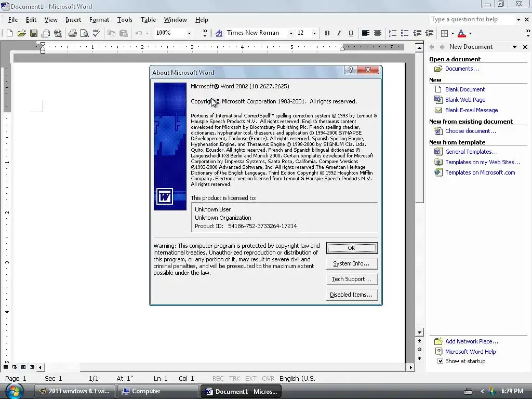Click the taskbar clock showing 6:29 PM
The width and height of the screenshot is (532, 399).
(x=512, y=391)
